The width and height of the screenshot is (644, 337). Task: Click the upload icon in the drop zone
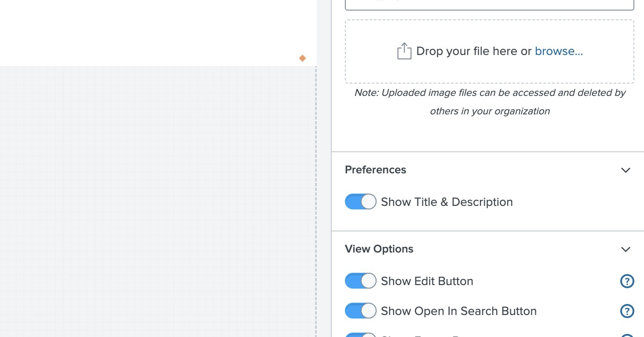(x=404, y=51)
